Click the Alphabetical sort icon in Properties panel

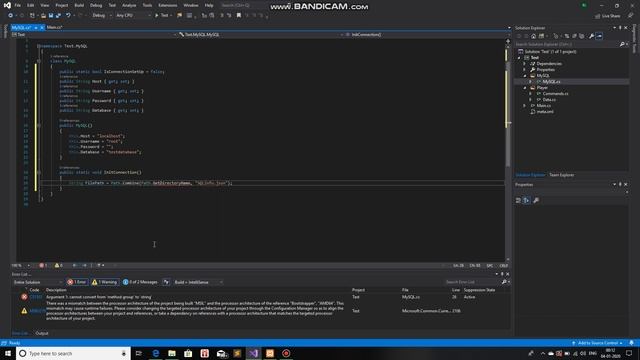point(527,200)
